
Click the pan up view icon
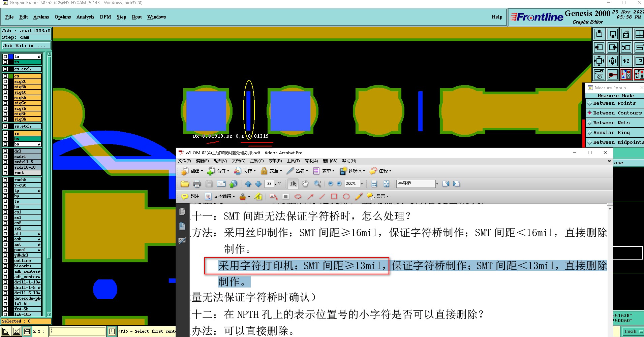pos(599,34)
